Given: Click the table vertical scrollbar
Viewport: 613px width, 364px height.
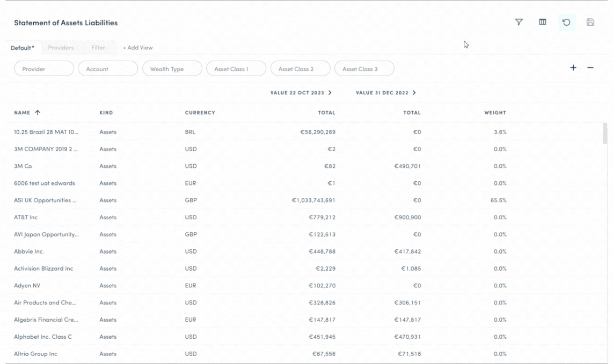Looking at the screenshot, I should tap(605, 134).
